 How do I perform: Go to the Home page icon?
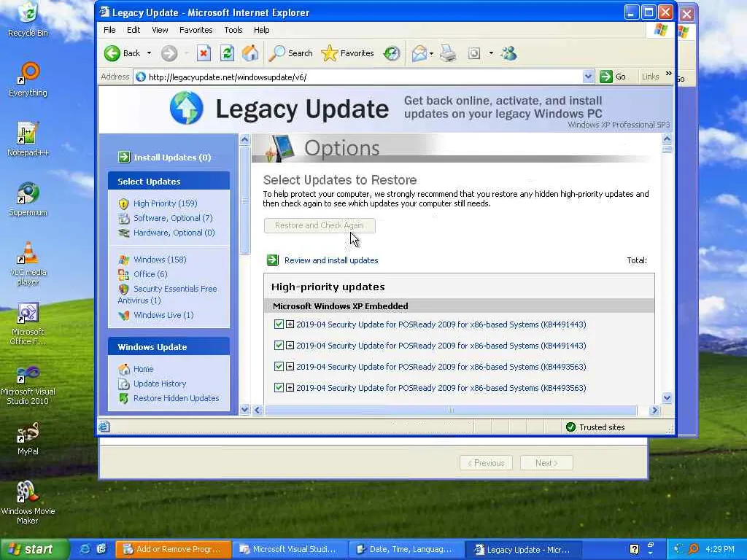[250, 53]
